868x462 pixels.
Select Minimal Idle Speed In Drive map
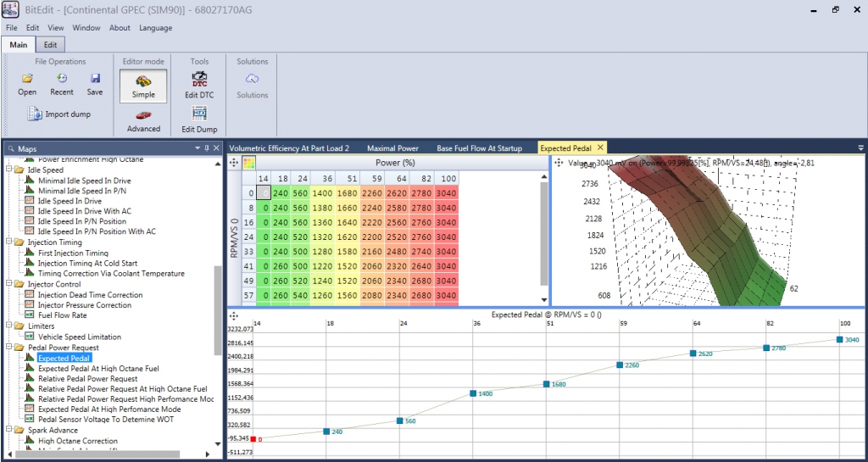click(85, 181)
